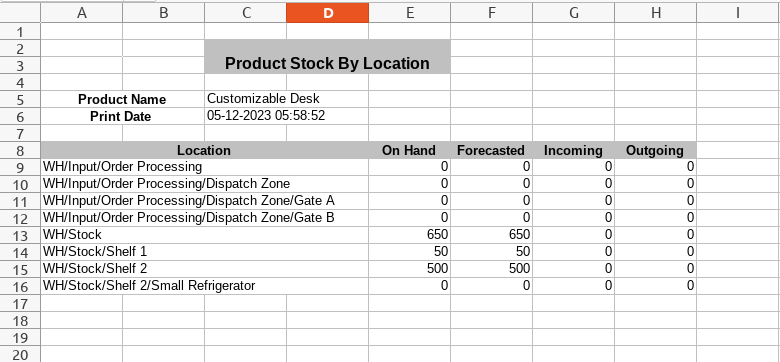Click WH/Stock On Hand value 650
This screenshot has width=780, height=362.
point(409,234)
